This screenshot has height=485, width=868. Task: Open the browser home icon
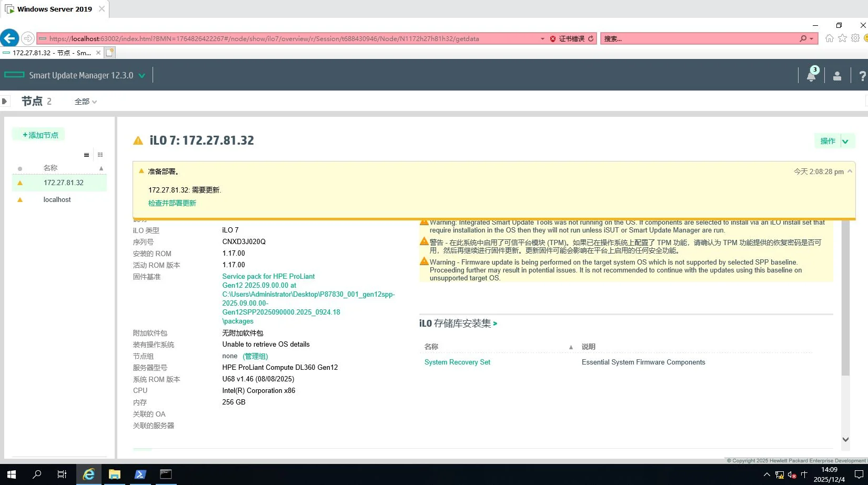[830, 38]
